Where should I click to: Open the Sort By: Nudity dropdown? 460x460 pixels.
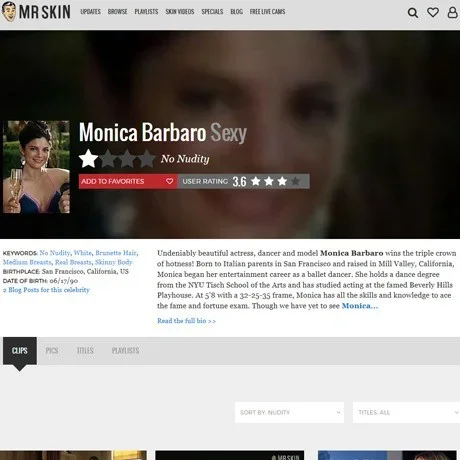pyautogui.click(x=289, y=412)
